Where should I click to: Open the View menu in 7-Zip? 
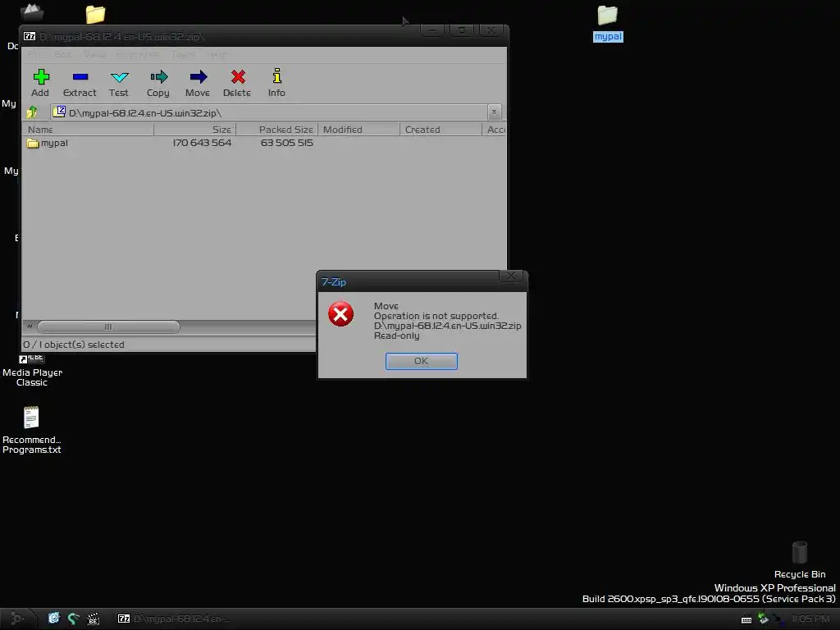94,55
